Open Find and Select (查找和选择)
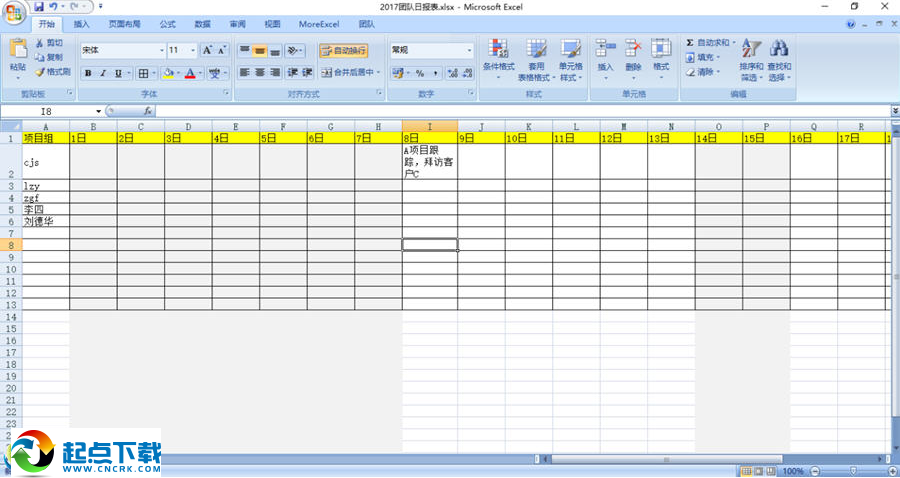The height and width of the screenshot is (478, 900). tap(779, 60)
